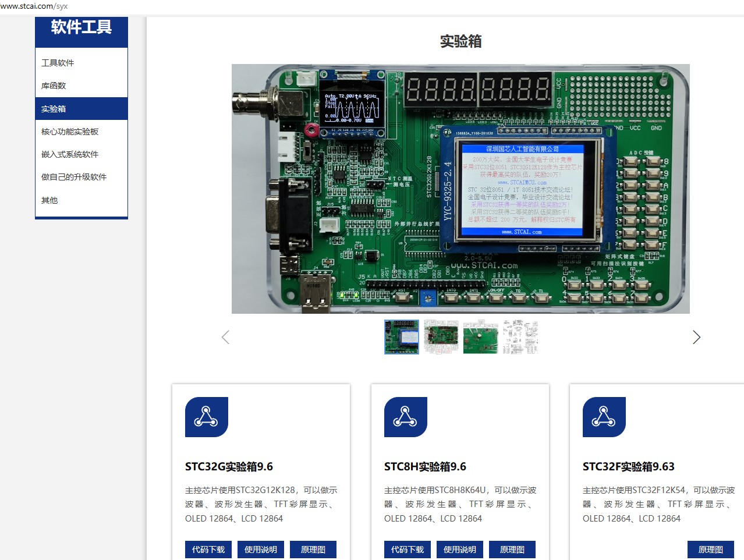Open the STC32F实验箱9.63 title

tap(629, 467)
